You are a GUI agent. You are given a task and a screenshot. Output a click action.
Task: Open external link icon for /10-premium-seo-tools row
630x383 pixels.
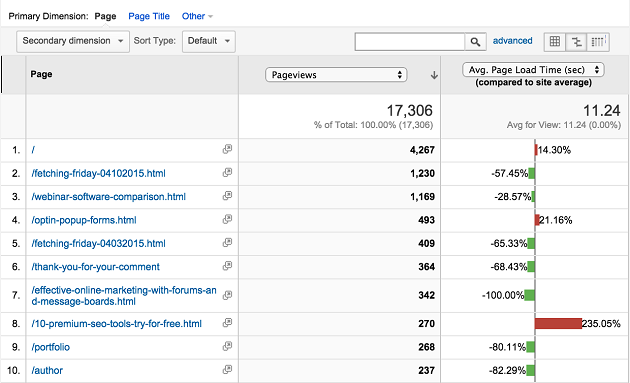227,323
